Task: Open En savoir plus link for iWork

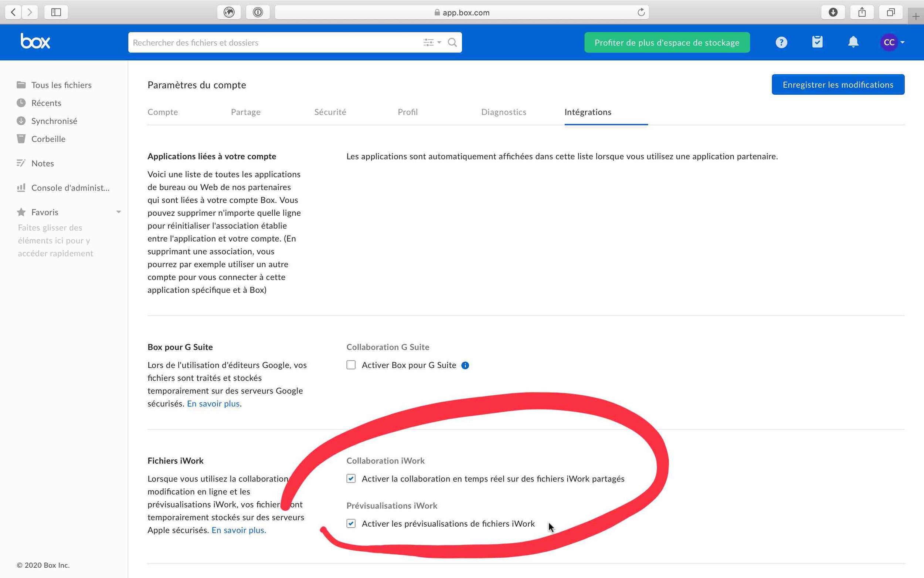Action: (239, 530)
